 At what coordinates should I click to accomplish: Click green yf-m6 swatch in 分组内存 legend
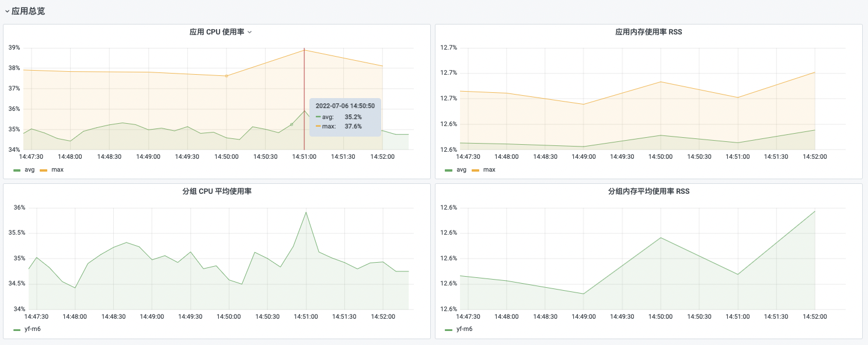(449, 330)
